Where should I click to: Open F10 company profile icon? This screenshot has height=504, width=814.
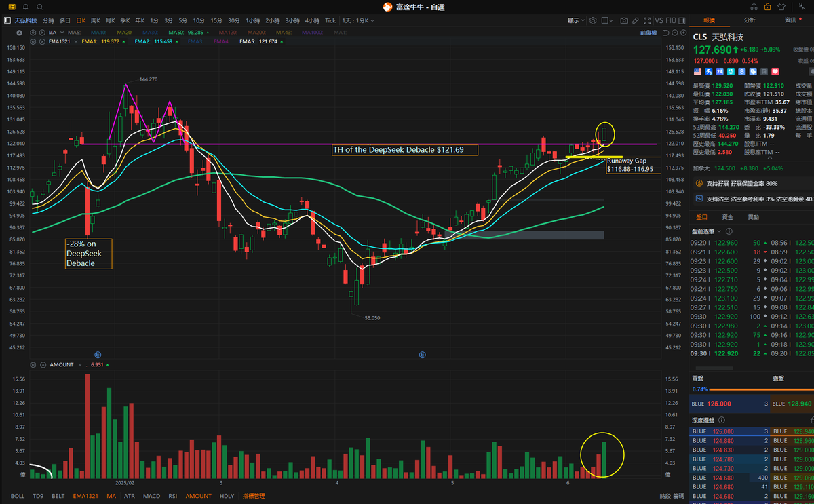pyautogui.click(x=670, y=20)
